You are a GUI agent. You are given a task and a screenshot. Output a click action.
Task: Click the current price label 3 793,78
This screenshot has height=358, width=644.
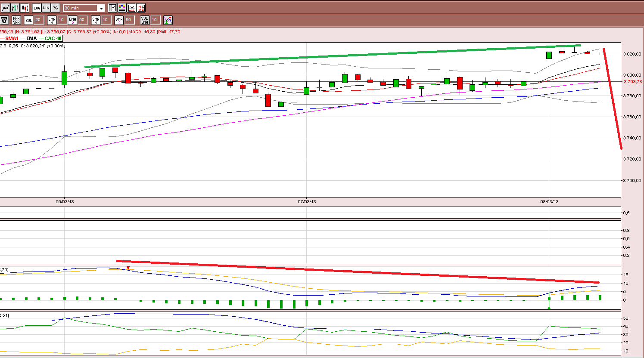tap(633, 81)
